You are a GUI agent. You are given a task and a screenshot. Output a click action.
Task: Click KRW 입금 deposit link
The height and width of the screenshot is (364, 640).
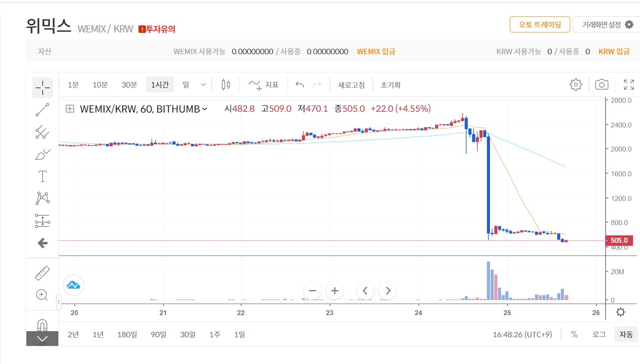point(614,52)
